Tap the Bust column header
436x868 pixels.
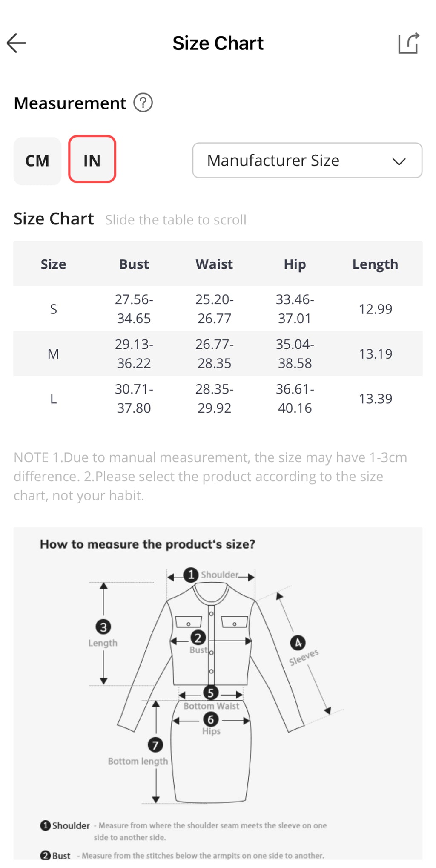click(134, 264)
